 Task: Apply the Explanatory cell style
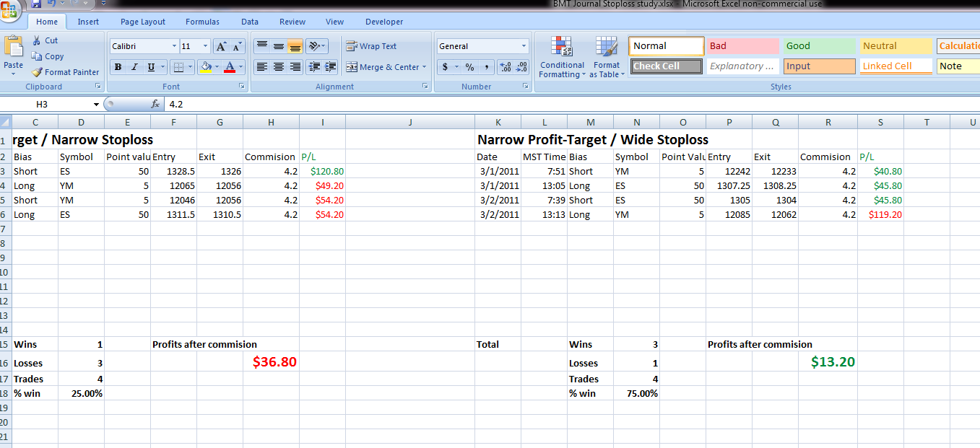[x=742, y=66]
